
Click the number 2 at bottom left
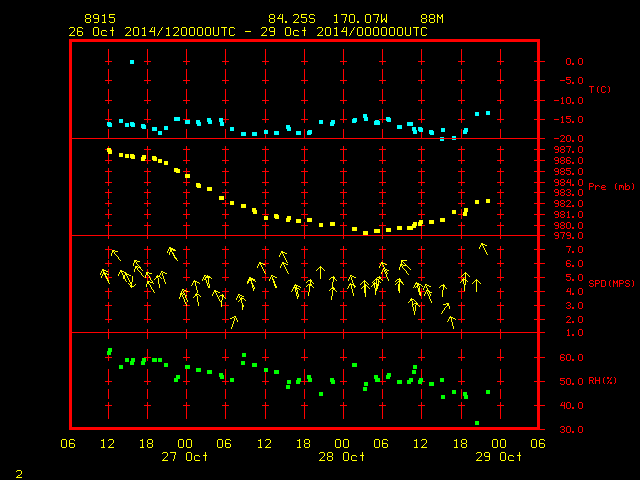19,474
